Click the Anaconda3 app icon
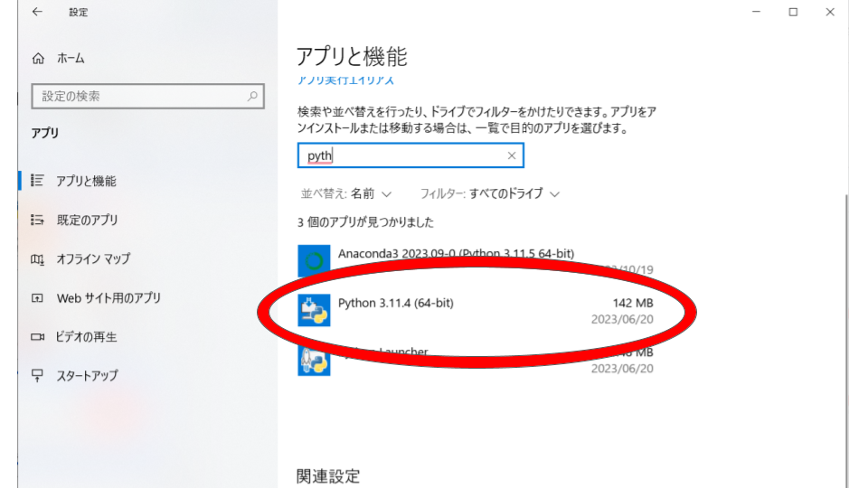This screenshot has width=868, height=488. pyautogui.click(x=314, y=260)
